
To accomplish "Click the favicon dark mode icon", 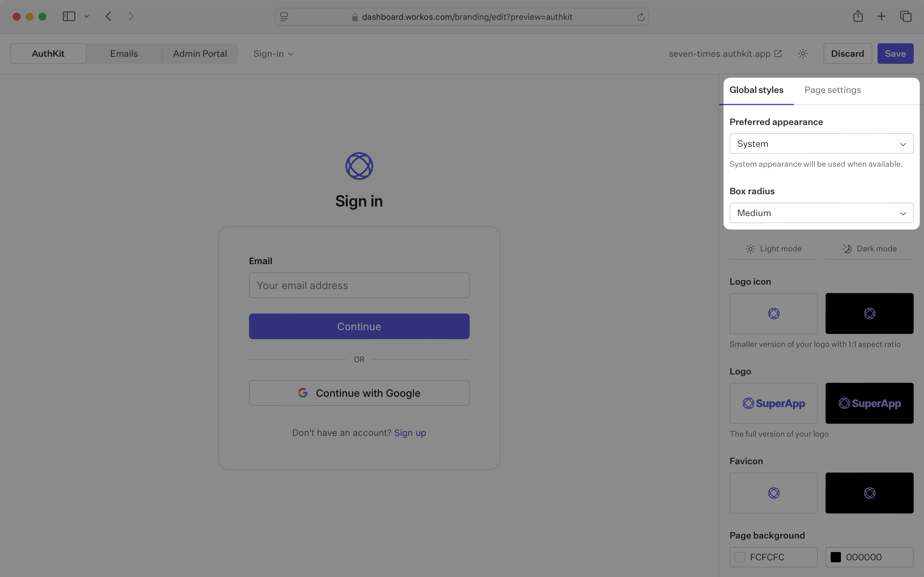I will (x=869, y=493).
